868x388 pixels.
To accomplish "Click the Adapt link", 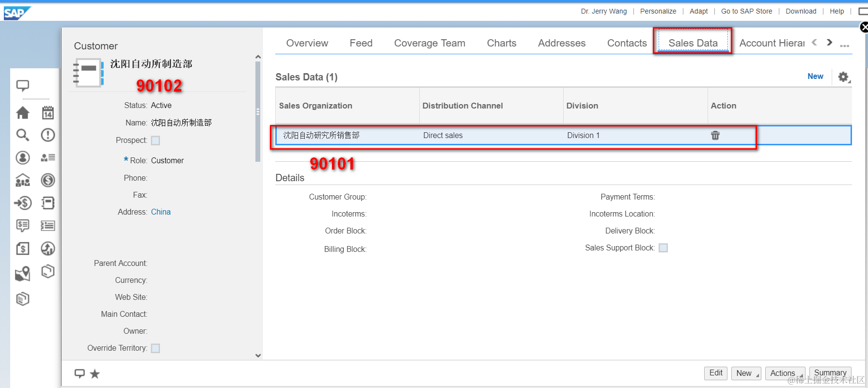I will 699,11.
